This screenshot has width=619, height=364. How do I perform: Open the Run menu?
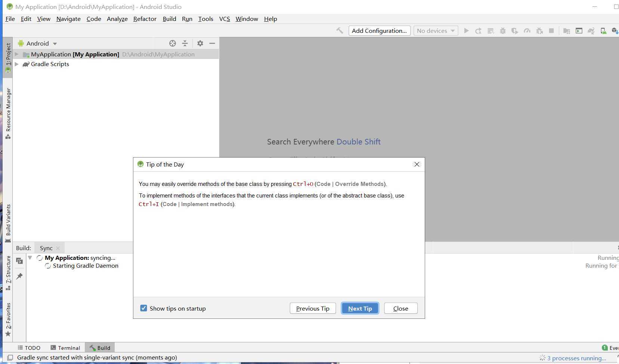coord(187,19)
